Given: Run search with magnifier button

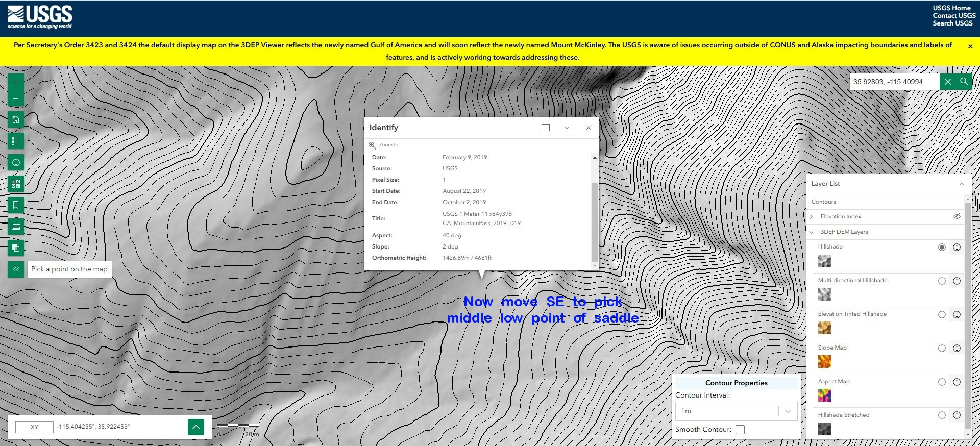Looking at the screenshot, I should (x=964, y=82).
